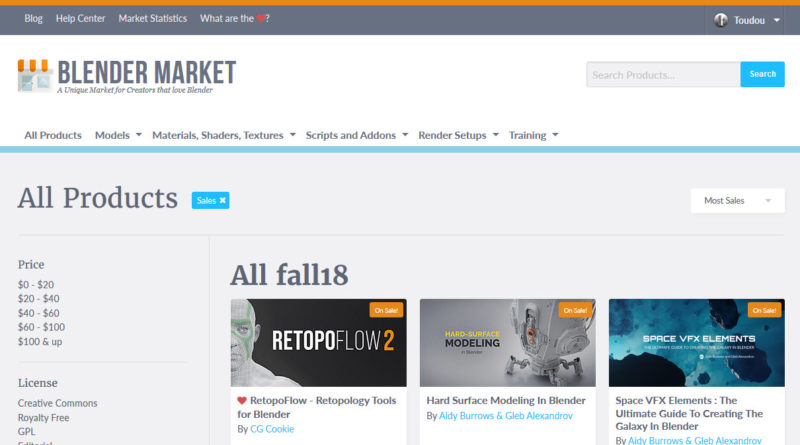The image size is (800, 445).
Task: Expand the Scripts and Addons caret
Action: click(405, 135)
